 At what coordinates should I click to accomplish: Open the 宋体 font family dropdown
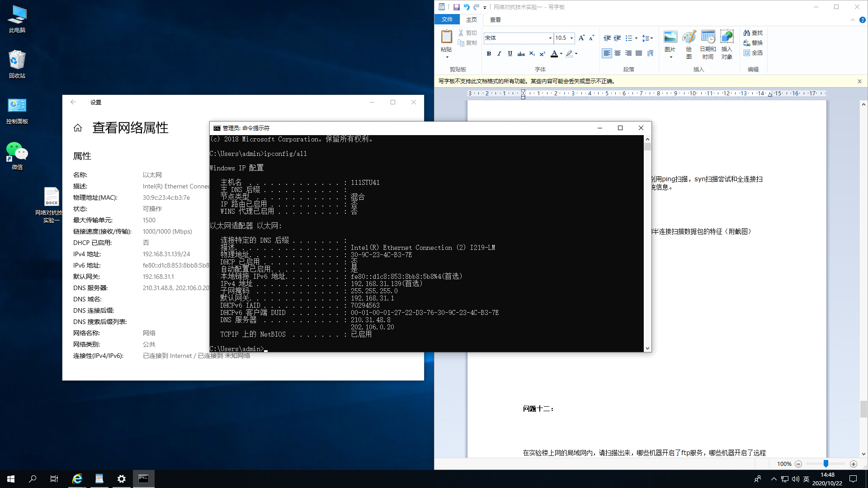coord(550,38)
